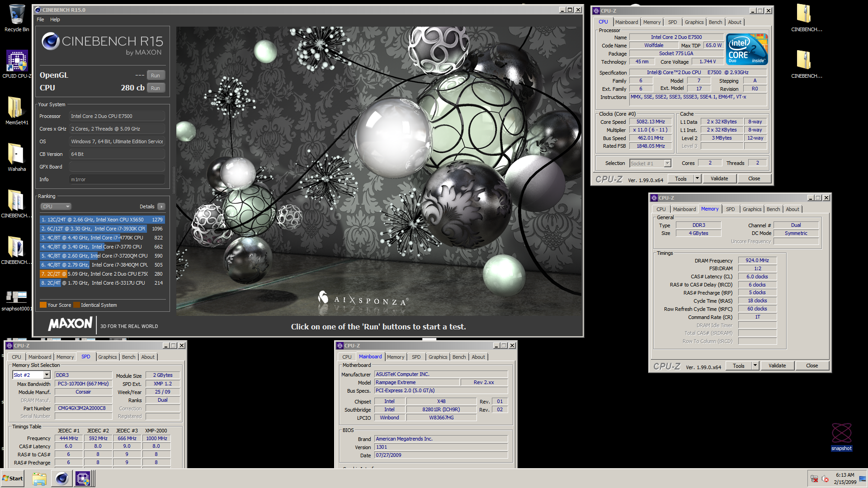The image size is (868, 488).
Task: Click the Your Score orange legend swatch
Action: [43, 305]
